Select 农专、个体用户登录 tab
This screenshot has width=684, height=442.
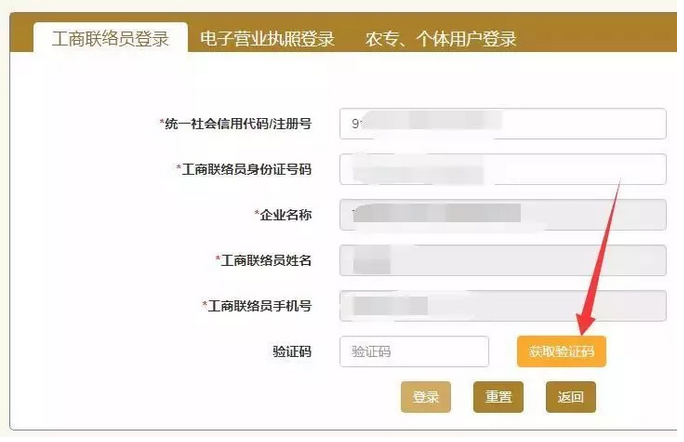pos(441,39)
